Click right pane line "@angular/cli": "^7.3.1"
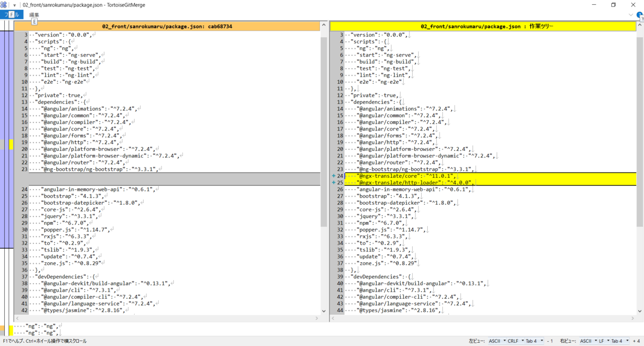Image resolution: width=644 pixels, height=346 pixels. tap(394, 290)
